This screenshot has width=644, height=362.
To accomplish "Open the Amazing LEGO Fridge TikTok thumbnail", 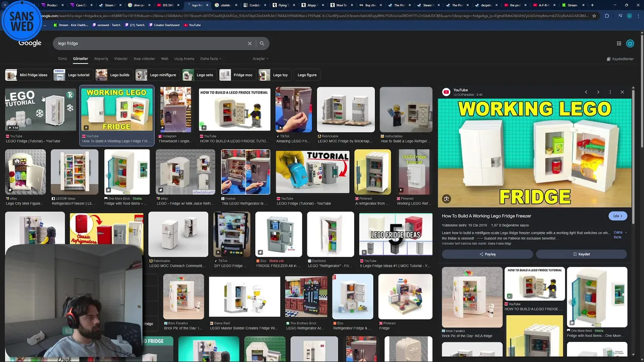I will [294, 110].
